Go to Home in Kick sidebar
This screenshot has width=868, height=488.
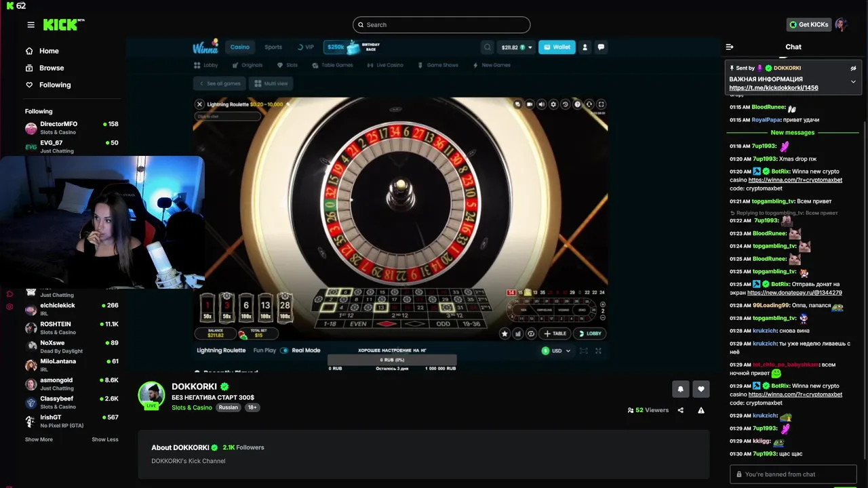coord(42,51)
